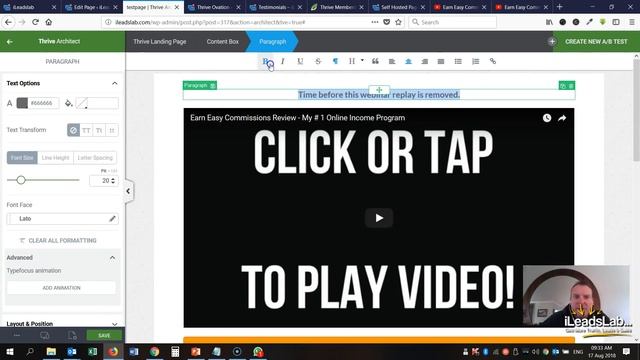This screenshot has height=360, width=640.
Task: Align text center
Action: [408, 61]
